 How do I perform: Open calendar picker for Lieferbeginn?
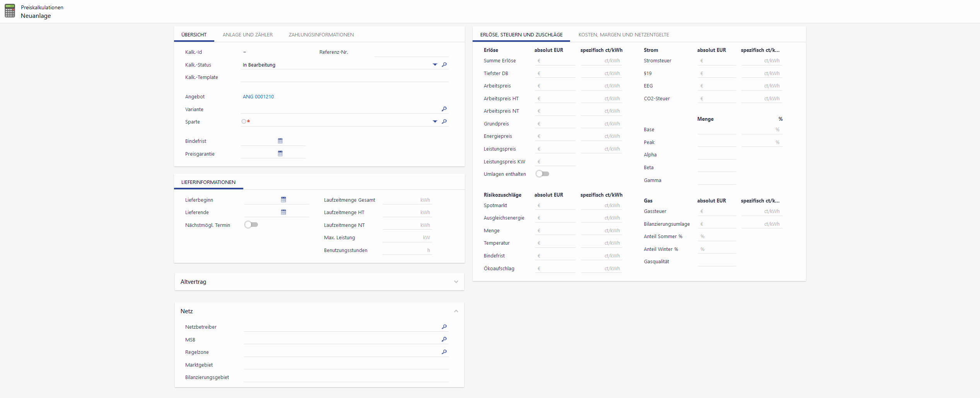283,200
